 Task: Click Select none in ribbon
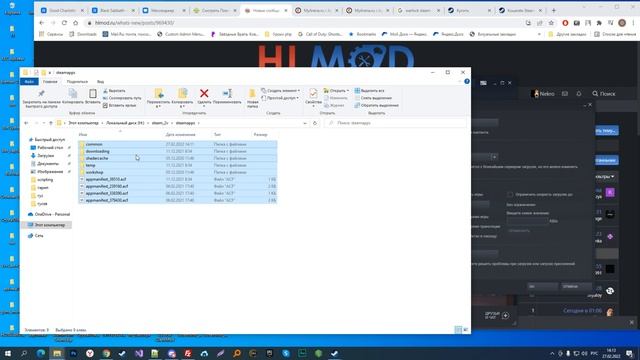pyautogui.click(x=373, y=98)
